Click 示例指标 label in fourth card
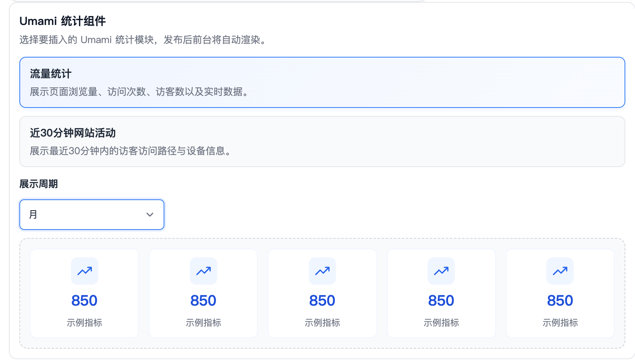This screenshot has height=364, width=635. point(441,323)
